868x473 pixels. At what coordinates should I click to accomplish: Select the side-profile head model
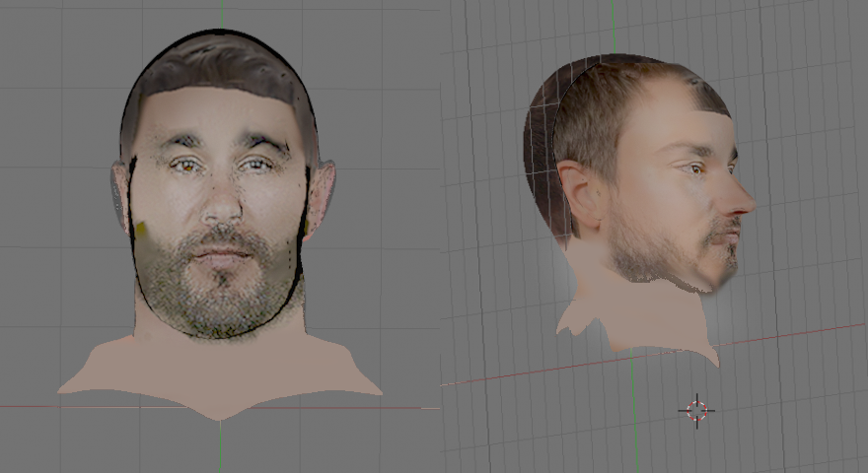[x=639, y=210]
